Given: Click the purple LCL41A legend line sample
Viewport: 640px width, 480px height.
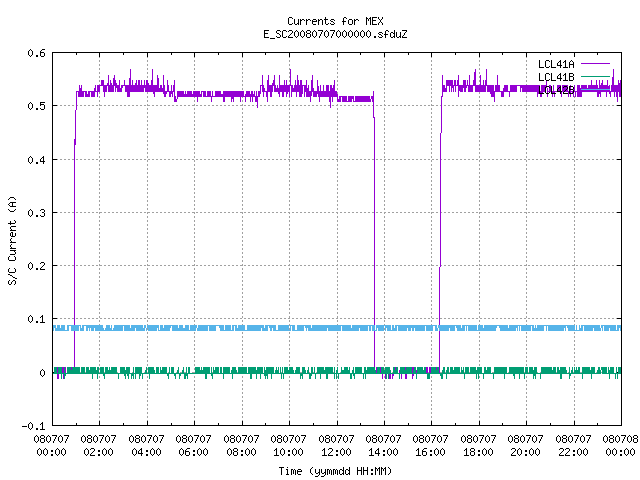Looking at the screenshot, I should click(595, 64).
